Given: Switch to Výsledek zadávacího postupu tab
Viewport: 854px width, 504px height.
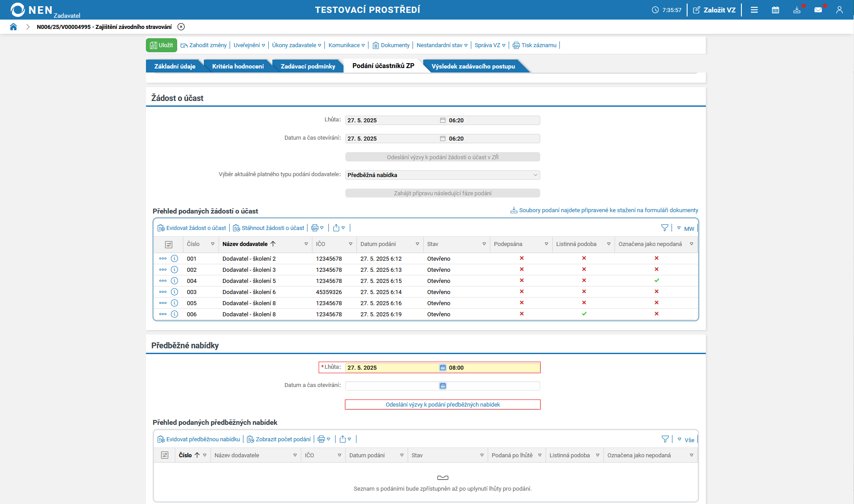Looking at the screenshot, I should coord(473,66).
